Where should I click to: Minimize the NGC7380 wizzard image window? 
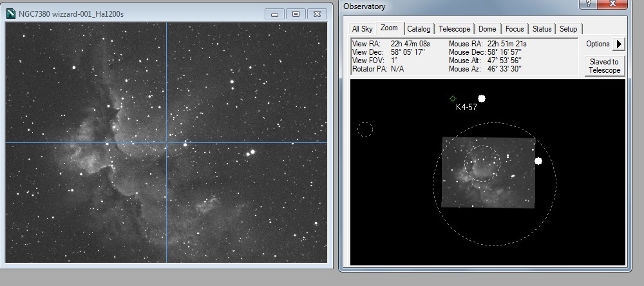[275, 14]
